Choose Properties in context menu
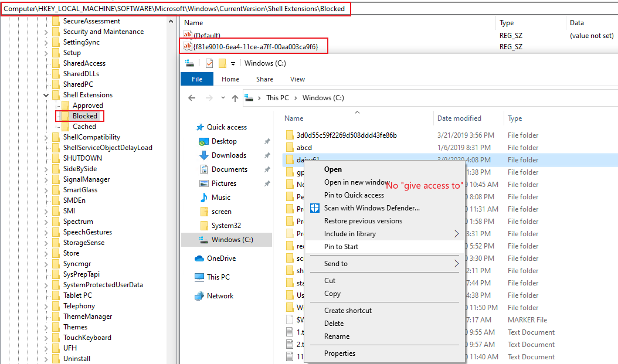618x364 pixels. pos(383,353)
